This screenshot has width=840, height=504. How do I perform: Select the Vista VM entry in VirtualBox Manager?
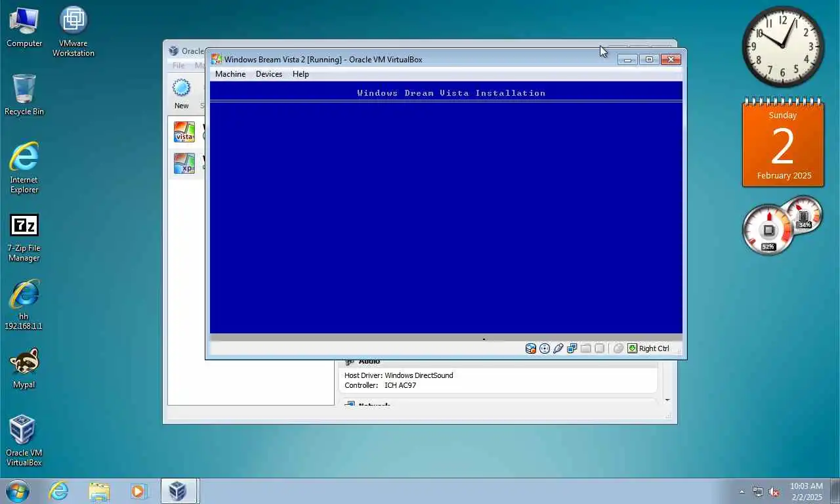click(187, 132)
